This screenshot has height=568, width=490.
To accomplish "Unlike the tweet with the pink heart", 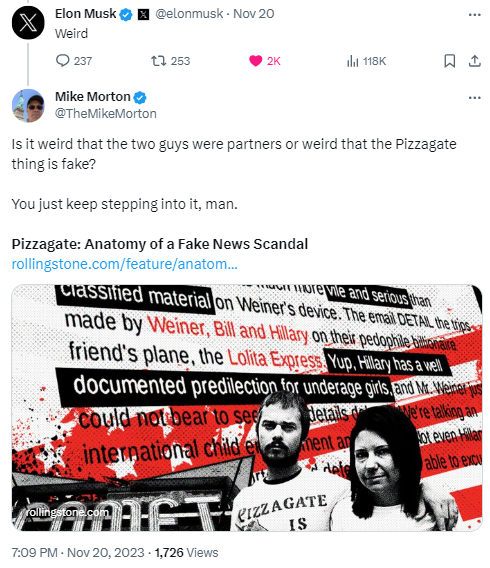I will coord(256,61).
